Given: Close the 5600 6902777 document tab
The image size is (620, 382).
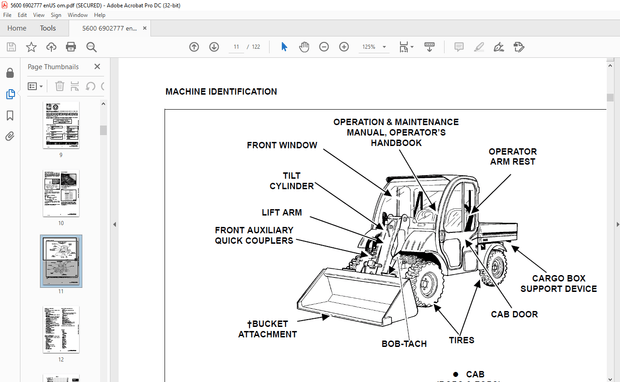Looking at the screenshot, I should (145, 28).
